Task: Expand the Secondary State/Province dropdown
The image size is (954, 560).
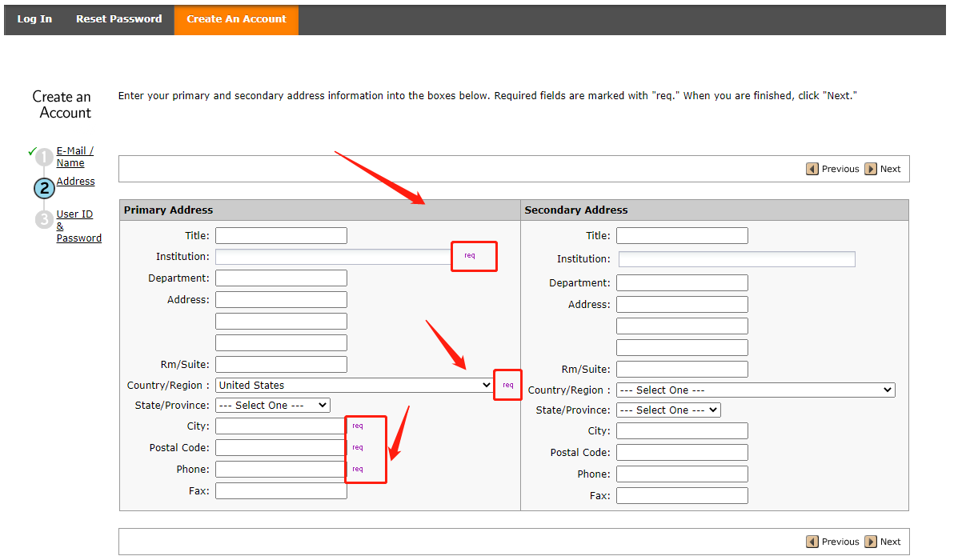Action: click(668, 410)
